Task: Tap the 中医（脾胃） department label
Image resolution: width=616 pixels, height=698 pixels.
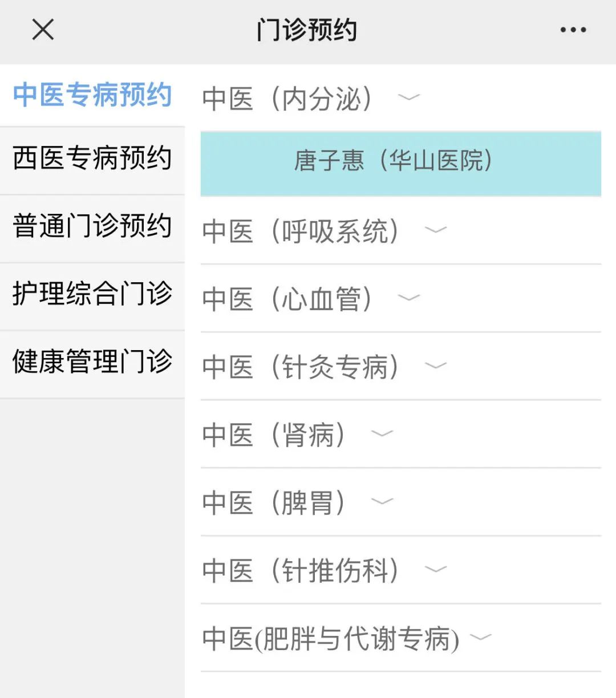Action: point(274,503)
